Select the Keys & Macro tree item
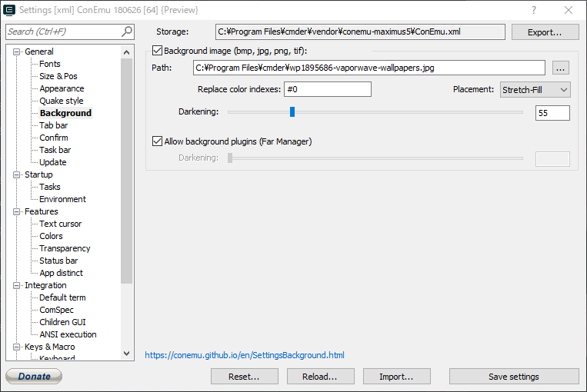 pos(49,347)
